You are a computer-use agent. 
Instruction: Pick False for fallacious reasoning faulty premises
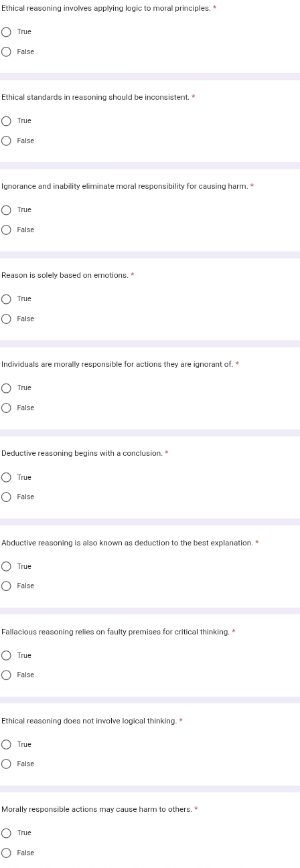(x=7, y=675)
